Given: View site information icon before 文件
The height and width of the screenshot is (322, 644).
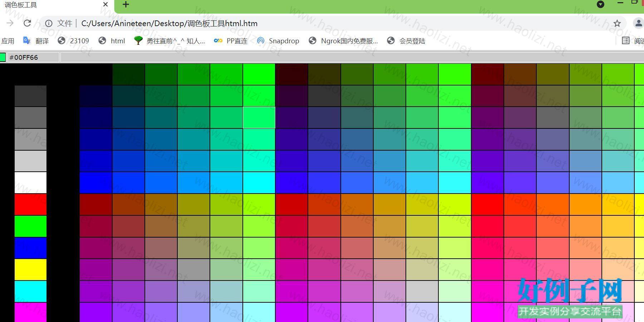Looking at the screenshot, I should 49,23.
